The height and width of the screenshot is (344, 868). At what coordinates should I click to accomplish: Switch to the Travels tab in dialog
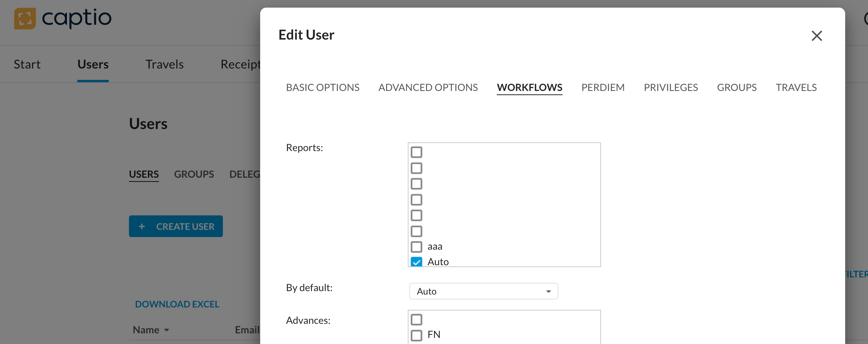tap(796, 88)
